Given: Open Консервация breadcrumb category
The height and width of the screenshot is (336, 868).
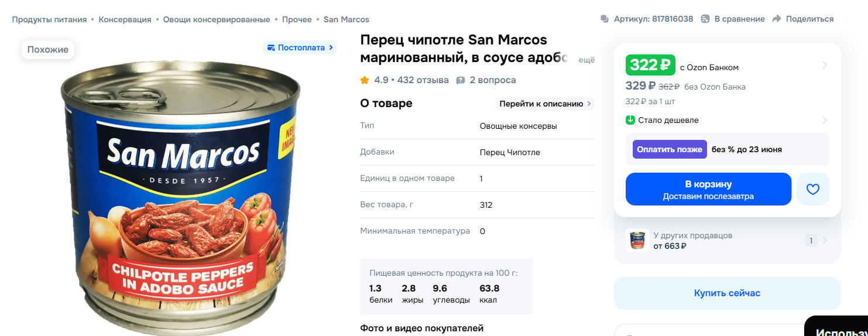Looking at the screenshot, I should pyautogui.click(x=125, y=19).
